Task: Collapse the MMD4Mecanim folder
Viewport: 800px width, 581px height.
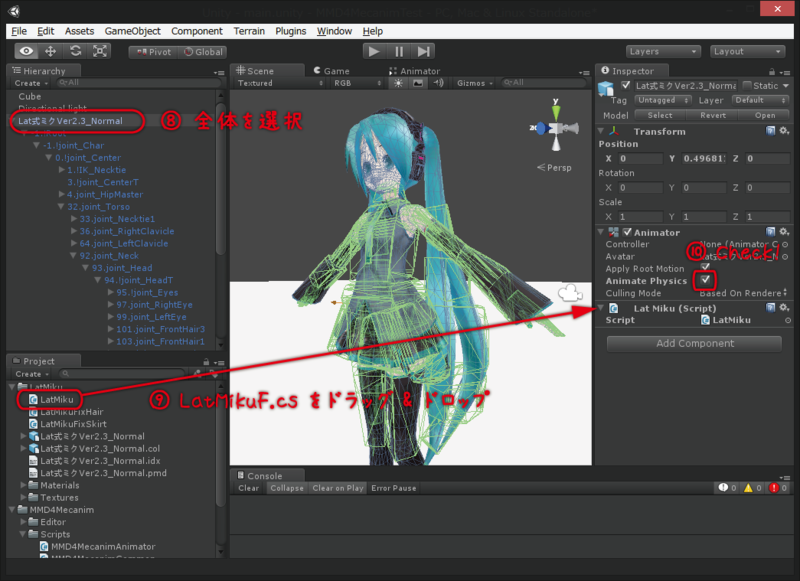Action: pyautogui.click(x=12, y=510)
